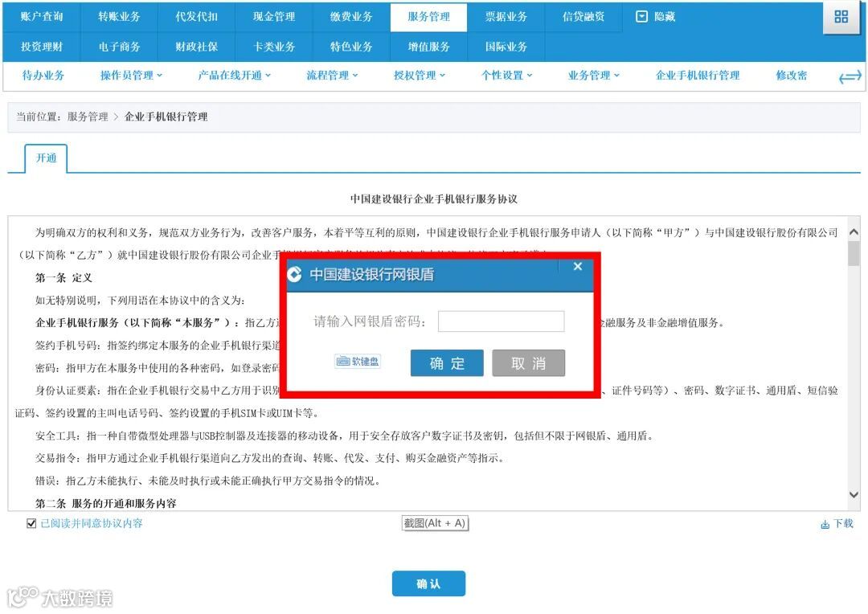Click the 取消 button in dialog
868x614 pixels.
pyautogui.click(x=529, y=363)
